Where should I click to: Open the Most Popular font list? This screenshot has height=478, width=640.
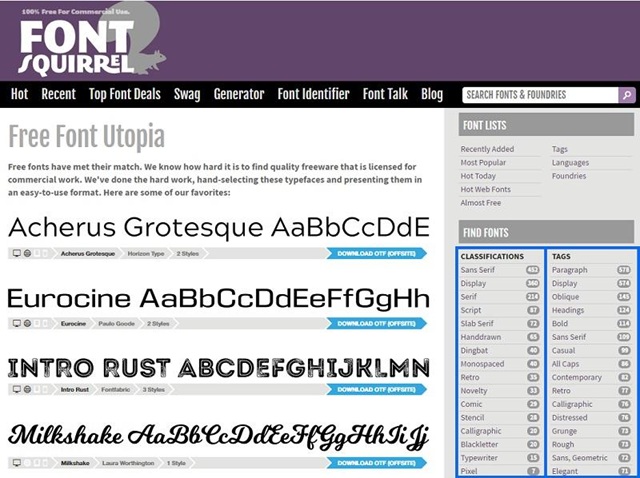pos(483,163)
